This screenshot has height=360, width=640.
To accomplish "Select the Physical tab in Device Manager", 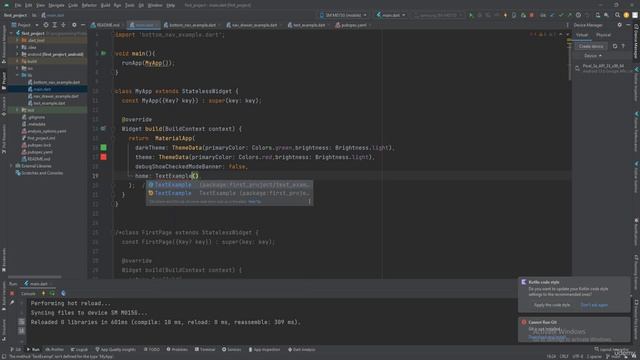I will [x=603, y=35].
